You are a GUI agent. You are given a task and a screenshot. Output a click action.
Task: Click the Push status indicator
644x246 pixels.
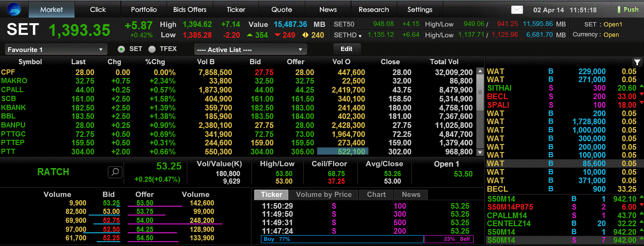click(628, 9)
